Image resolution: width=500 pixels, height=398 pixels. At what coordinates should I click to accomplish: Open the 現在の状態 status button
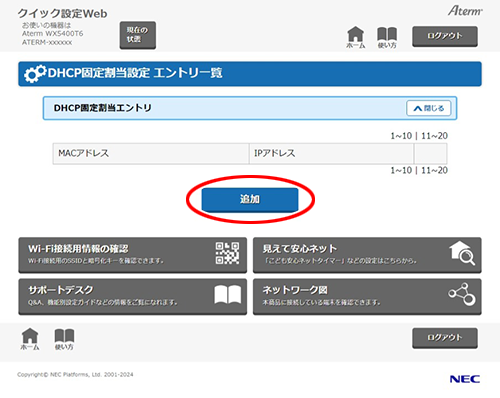coord(138,35)
